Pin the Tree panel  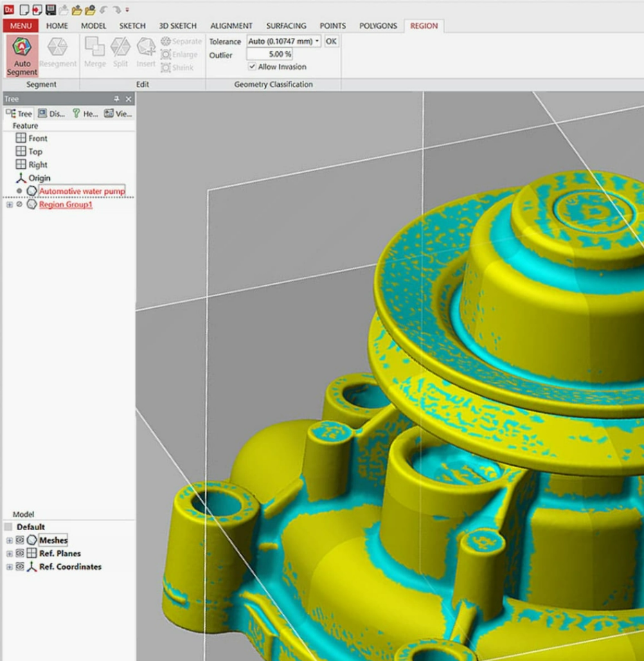point(116,99)
